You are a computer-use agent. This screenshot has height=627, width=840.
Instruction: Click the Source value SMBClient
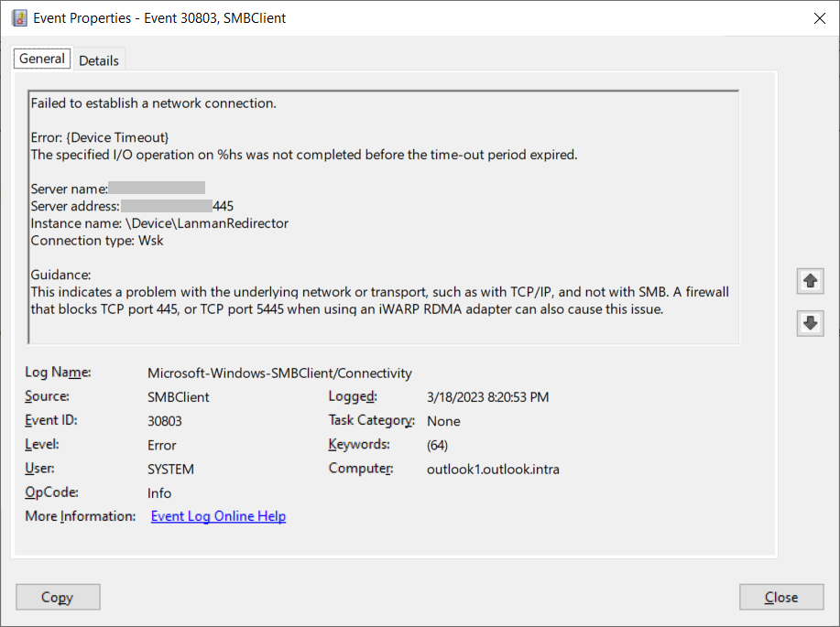180,396
